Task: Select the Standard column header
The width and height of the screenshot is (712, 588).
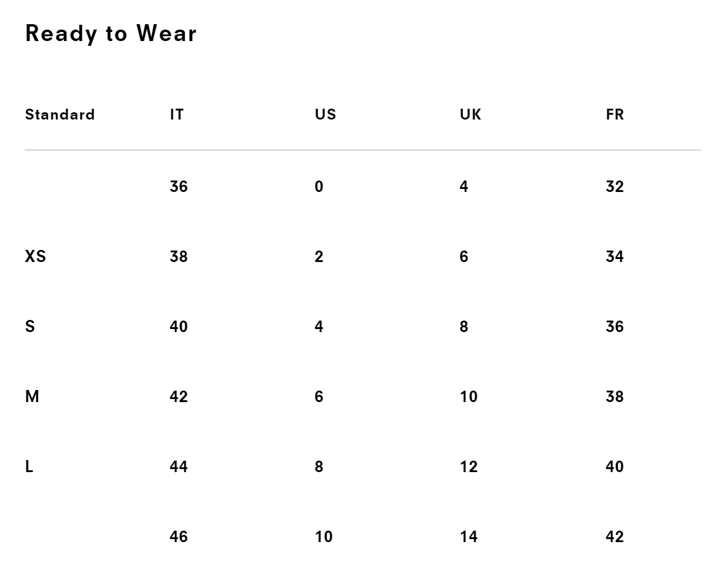Action: (60, 115)
